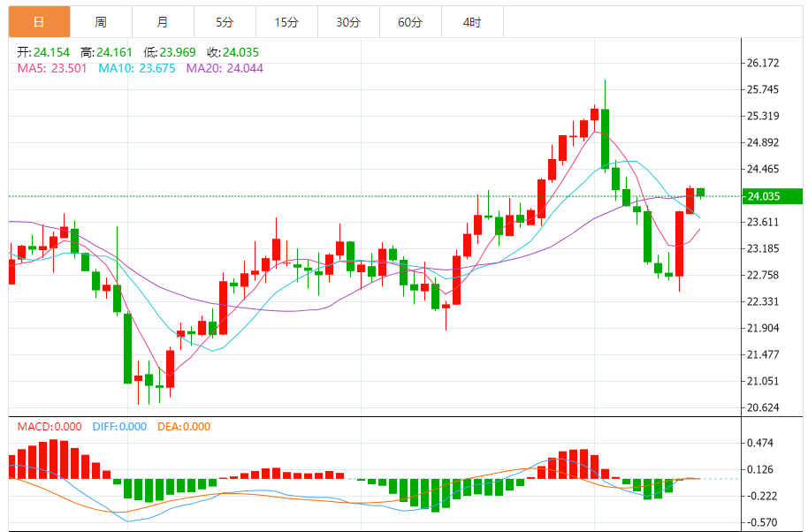Click the current price tag 24.035
808x532 pixels.
pos(772,196)
